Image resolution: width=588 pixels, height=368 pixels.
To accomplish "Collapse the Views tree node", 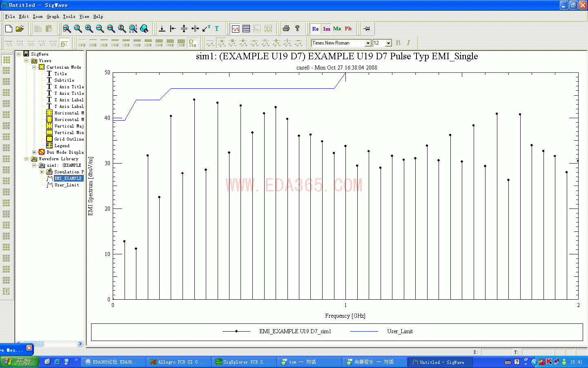I will [27, 61].
